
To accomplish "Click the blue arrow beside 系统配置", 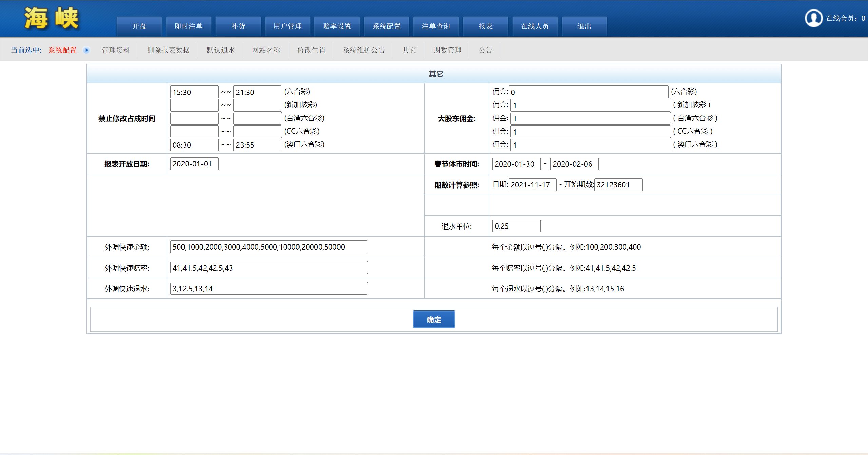I will 86,50.
